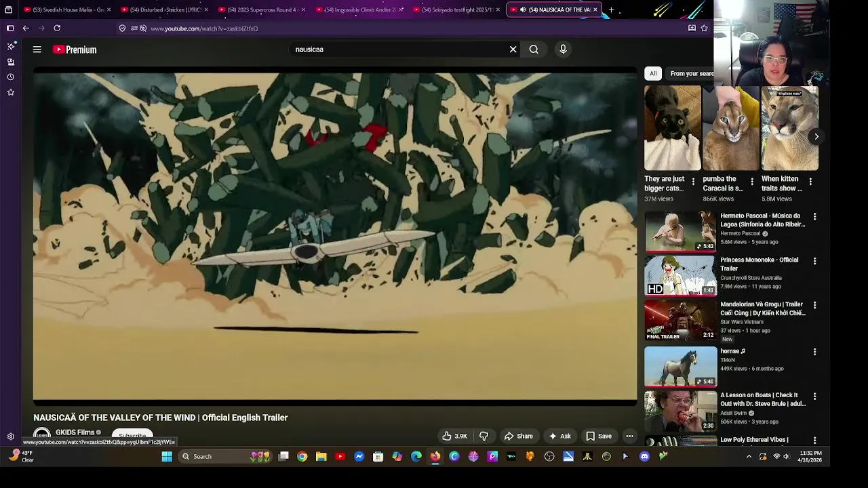The width and height of the screenshot is (868, 488).
Task: Open browser sidebar settings gear icon
Action: [x=11, y=436]
